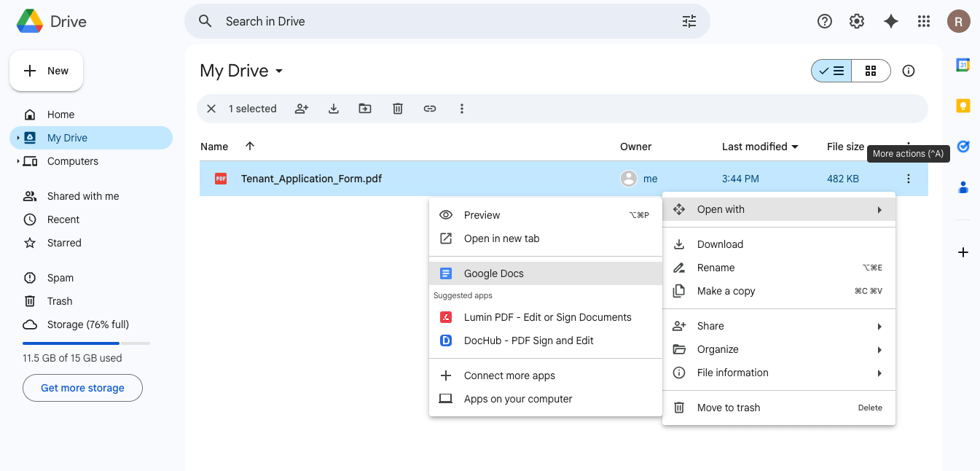This screenshot has height=471, width=980.
Task: Expand the File information submenu
Action: [779, 373]
